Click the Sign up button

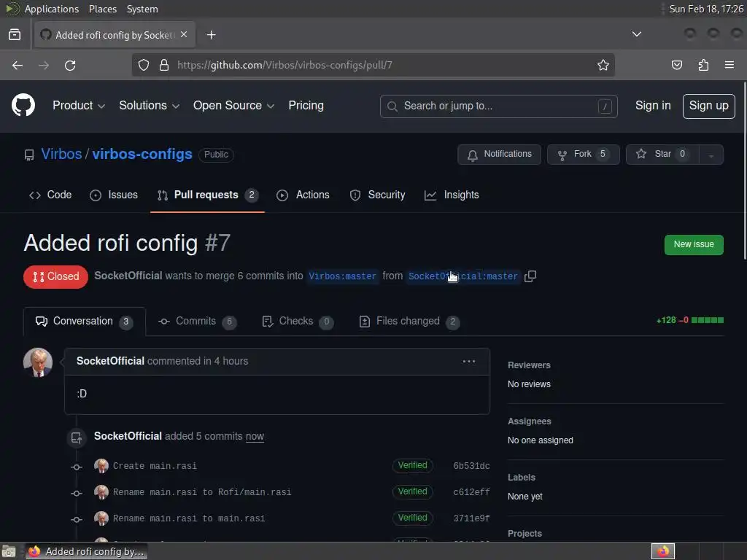[708, 106]
